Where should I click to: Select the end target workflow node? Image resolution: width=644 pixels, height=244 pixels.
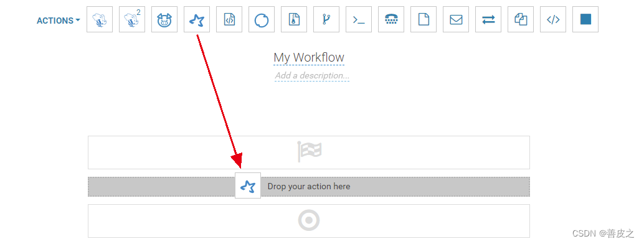[x=309, y=221]
